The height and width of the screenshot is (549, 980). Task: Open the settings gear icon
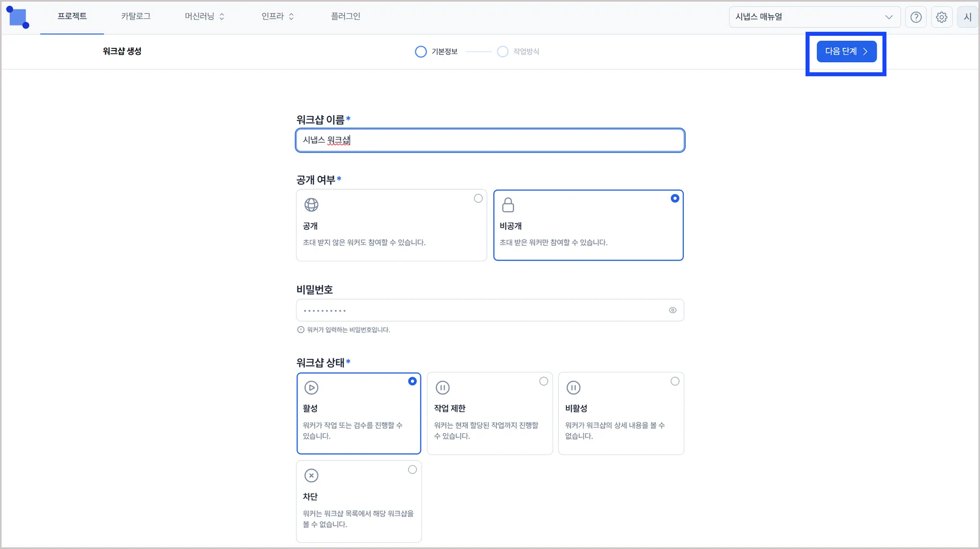(941, 17)
